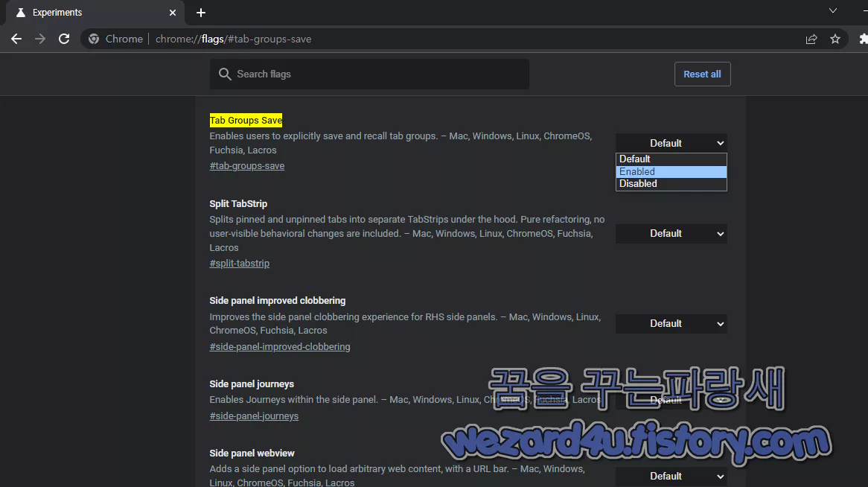Share this page via share icon
The width and height of the screenshot is (868, 487).
tap(811, 39)
